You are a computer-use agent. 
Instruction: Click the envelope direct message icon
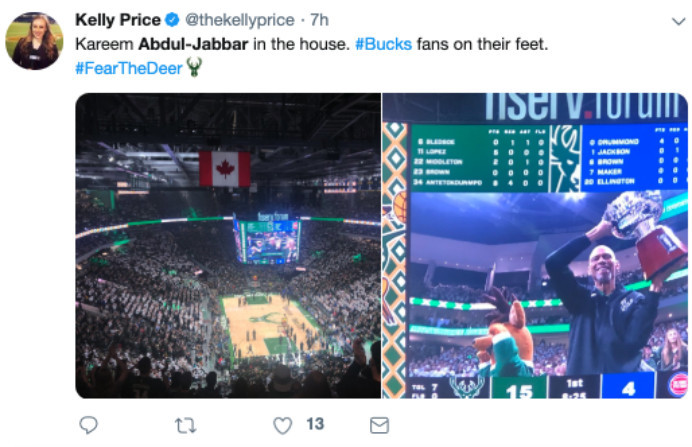click(379, 425)
